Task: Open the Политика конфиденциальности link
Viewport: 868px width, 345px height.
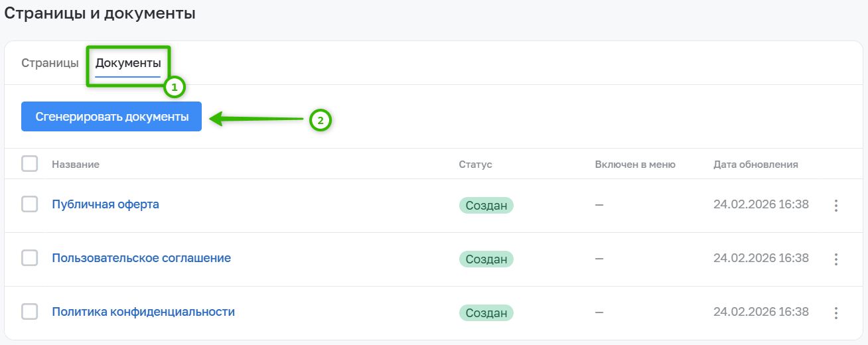Action: (143, 312)
